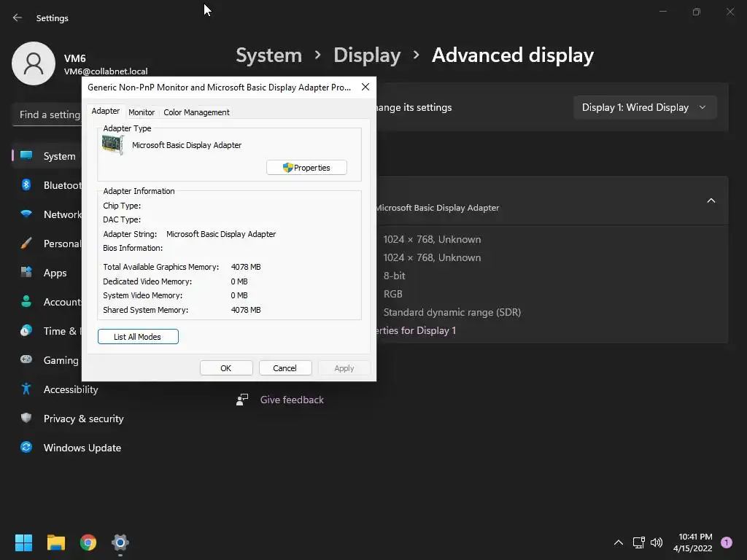Click the 'RGB' color format value

(392, 294)
